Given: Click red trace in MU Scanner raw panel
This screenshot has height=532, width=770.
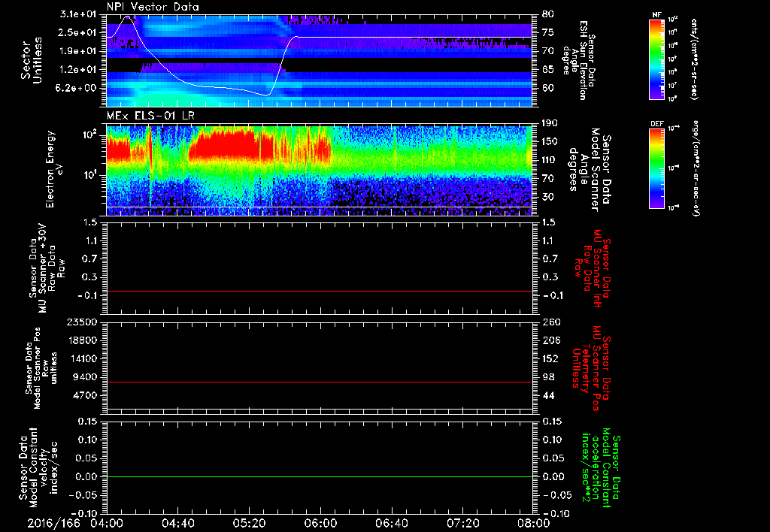Looking at the screenshot, I should coord(319,292).
